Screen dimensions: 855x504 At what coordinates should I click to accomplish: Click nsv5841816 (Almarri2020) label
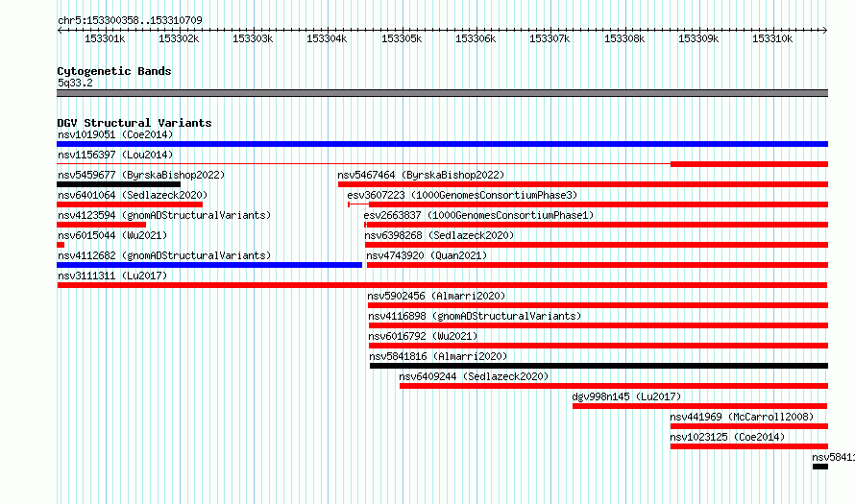click(438, 356)
